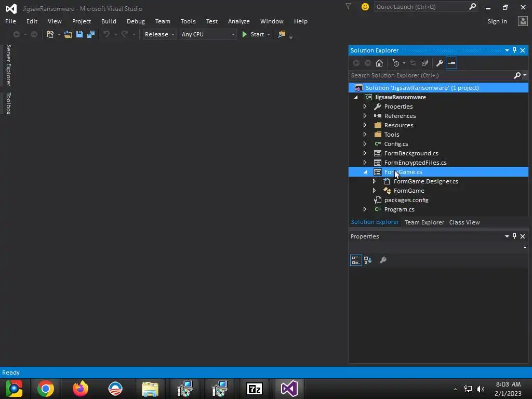Image resolution: width=532 pixels, height=399 pixels.
Task: Open the Start button dropdown arrow
Action: tap(269, 35)
